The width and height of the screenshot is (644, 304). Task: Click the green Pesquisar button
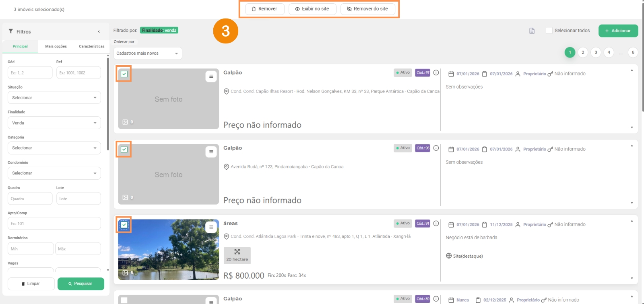80,284
